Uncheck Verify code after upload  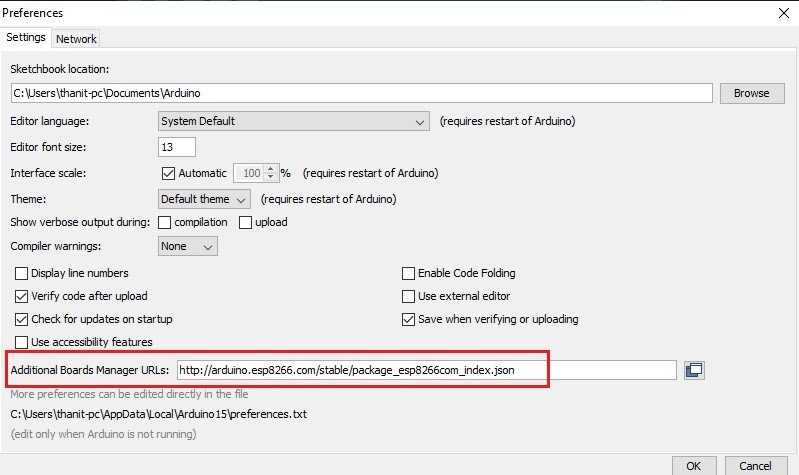point(22,296)
